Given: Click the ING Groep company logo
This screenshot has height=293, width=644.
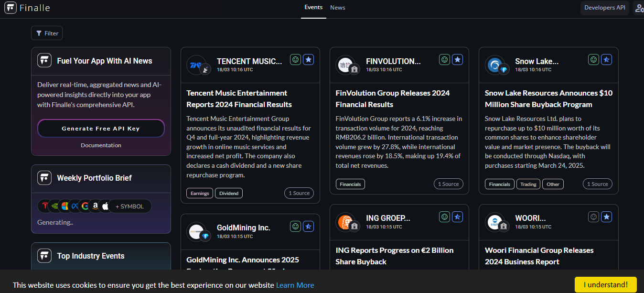Looking at the screenshot, I should click(345, 222).
